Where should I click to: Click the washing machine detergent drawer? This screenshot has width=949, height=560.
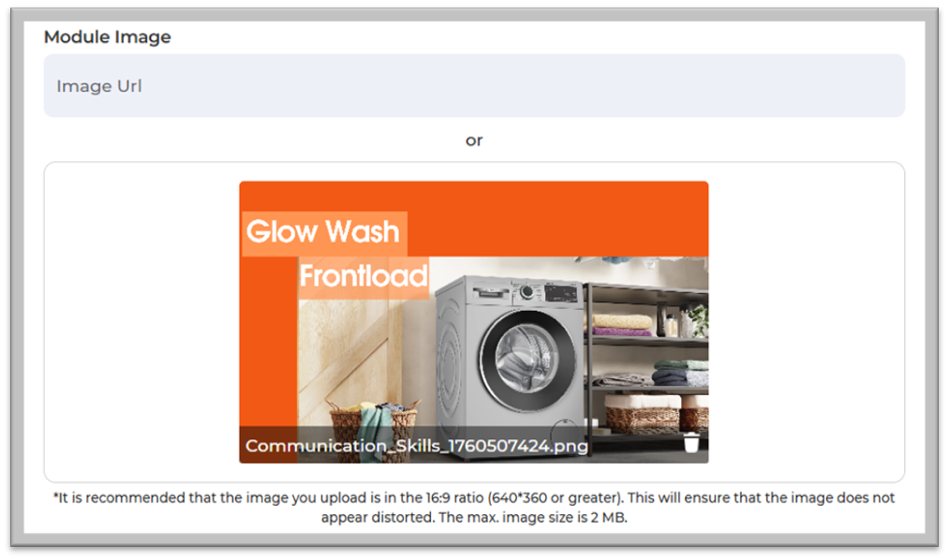(491, 293)
